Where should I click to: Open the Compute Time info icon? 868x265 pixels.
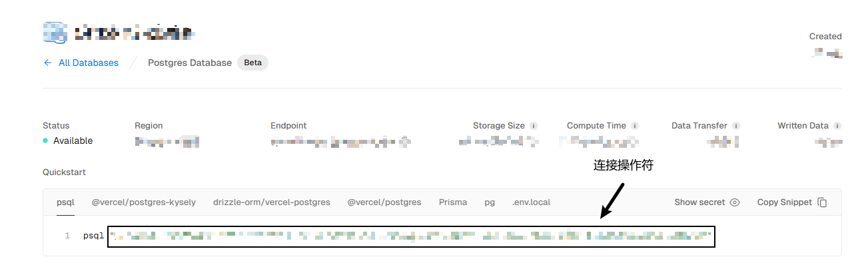[x=635, y=125]
